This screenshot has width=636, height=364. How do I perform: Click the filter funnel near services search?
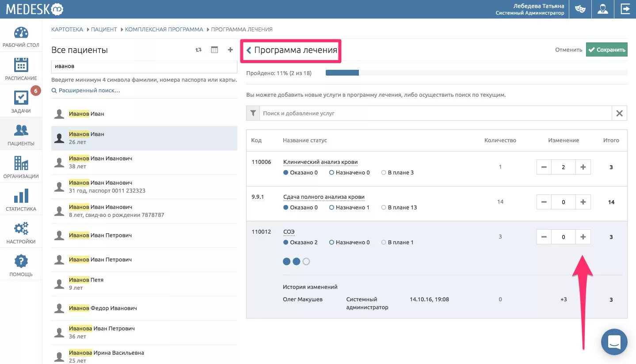click(253, 113)
